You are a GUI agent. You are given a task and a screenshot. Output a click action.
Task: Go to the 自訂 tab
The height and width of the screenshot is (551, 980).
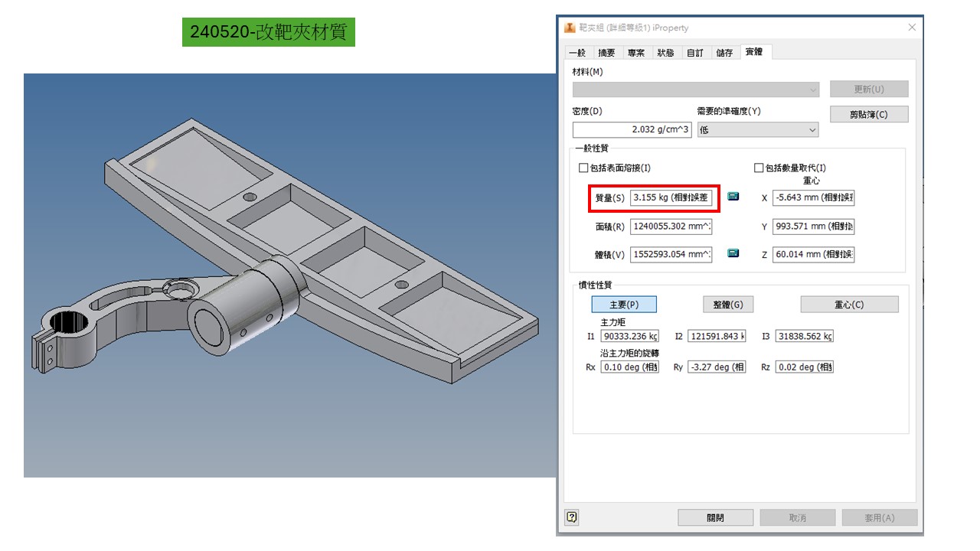pyautogui.click(x=694, y=53)
